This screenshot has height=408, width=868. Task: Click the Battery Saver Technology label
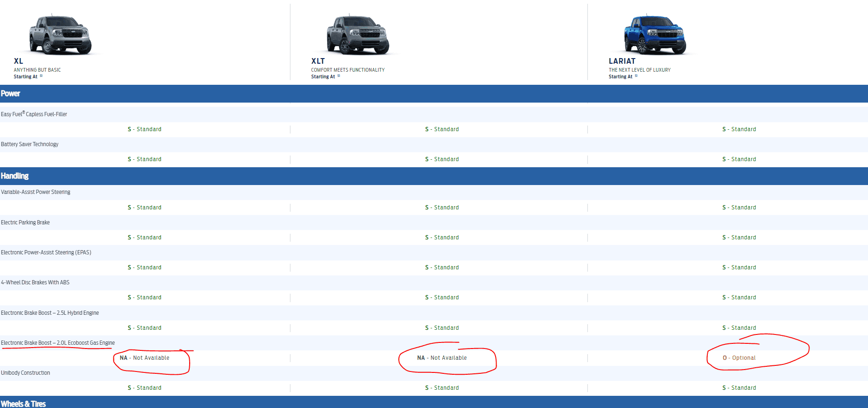[x=30, y=144]
